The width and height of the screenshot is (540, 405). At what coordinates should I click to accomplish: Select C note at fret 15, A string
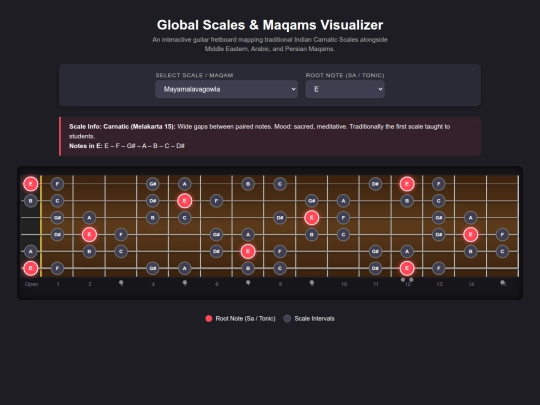502,251
